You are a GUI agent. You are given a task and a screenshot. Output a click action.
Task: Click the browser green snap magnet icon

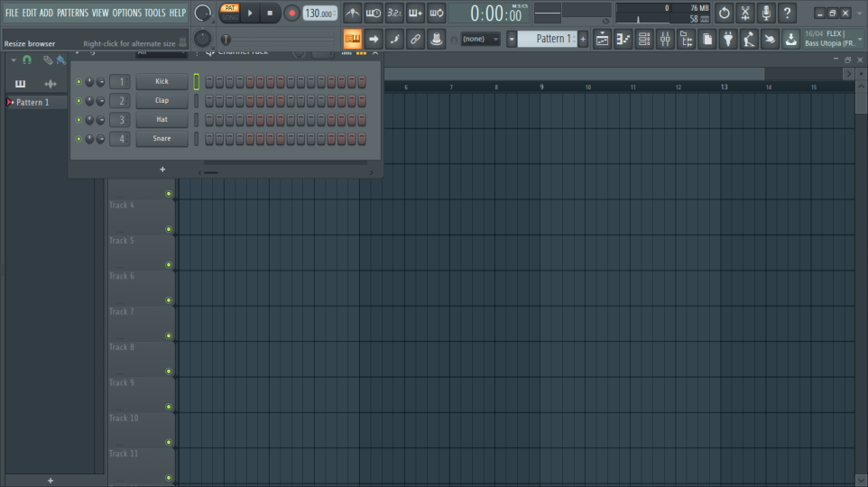point(26,60)
